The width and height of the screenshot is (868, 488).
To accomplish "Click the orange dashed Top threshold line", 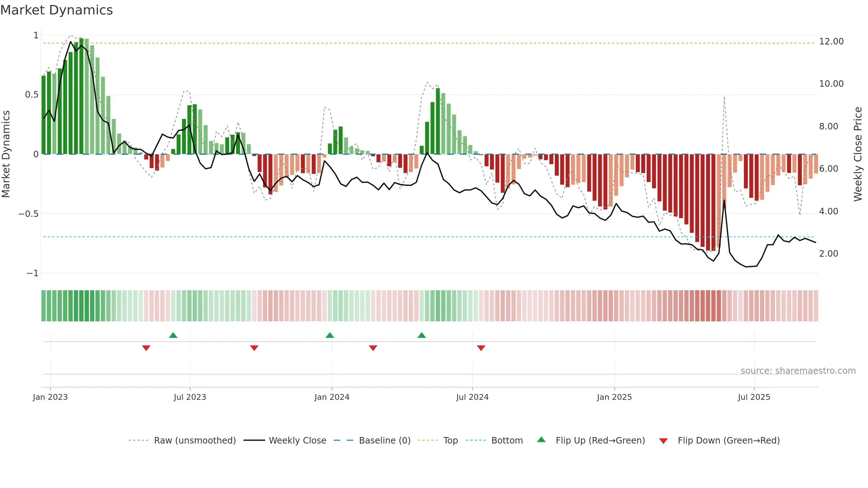I will tap(429, 43).
